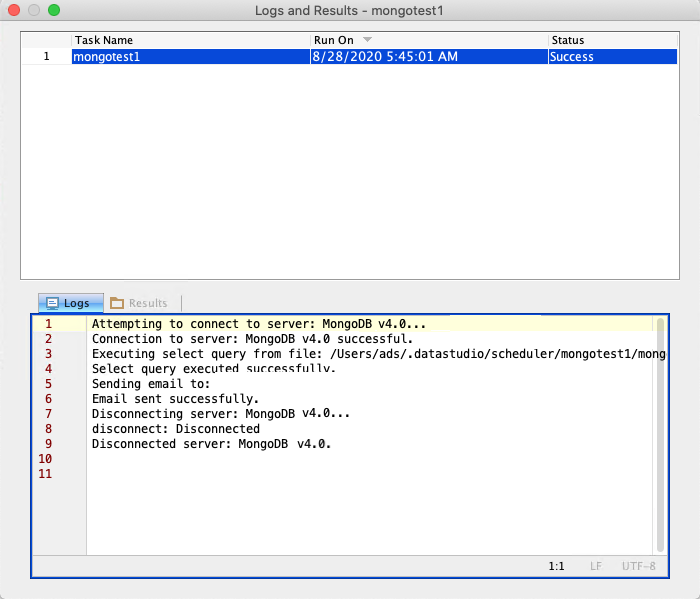Image resolution: width=700 pixels, height=599 pixels.
Task: Click gutter line number 11
Action: click(x=45, y=474)
